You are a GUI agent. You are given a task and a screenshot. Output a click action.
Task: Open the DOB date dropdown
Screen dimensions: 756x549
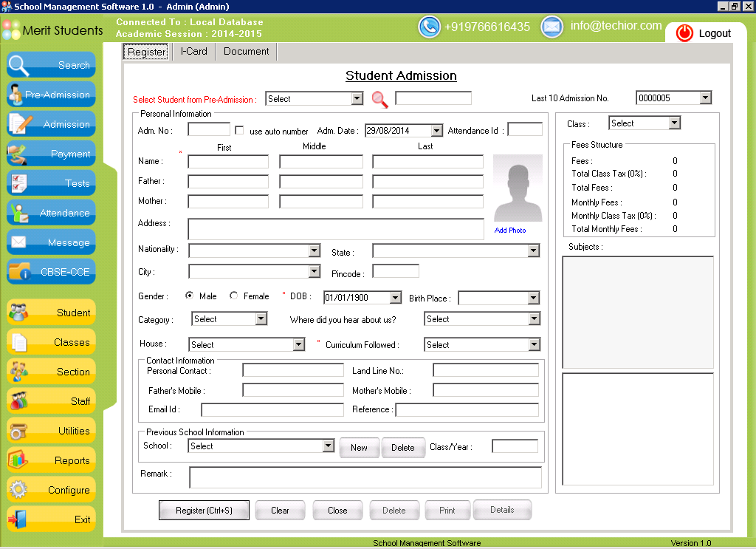pyautogui.click(x=396, y=298)
